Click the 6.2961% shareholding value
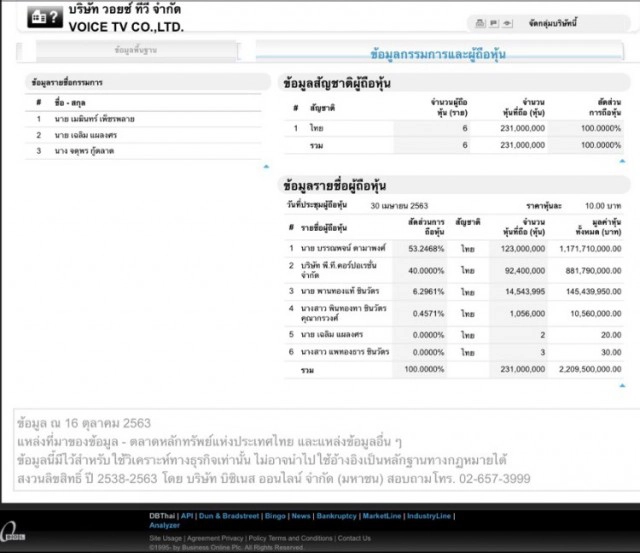The image size is (640, 553). [428, 291]
